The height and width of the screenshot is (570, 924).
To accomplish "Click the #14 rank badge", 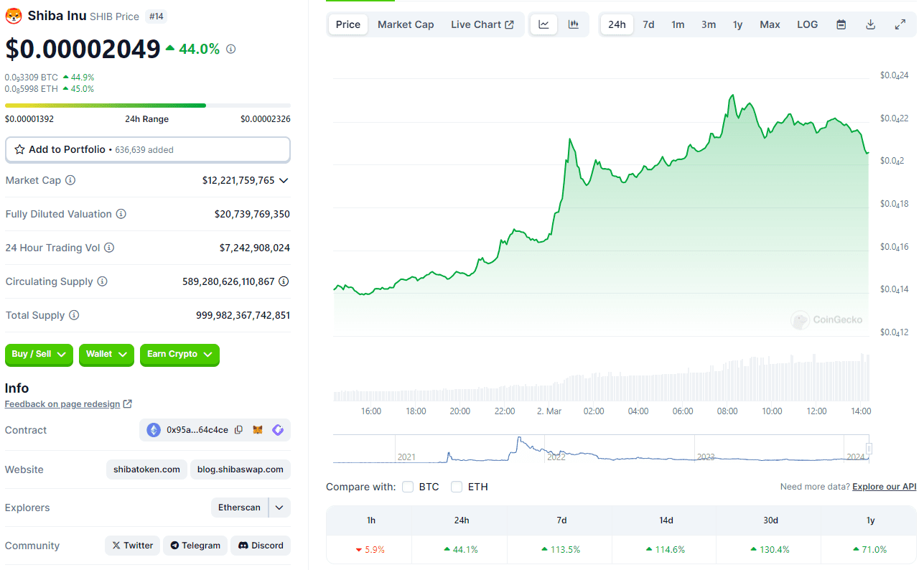I will click(156, 16).
